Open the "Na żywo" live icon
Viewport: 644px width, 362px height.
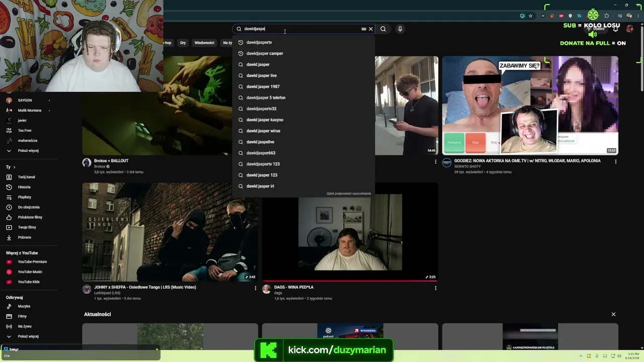click(9, 326)
